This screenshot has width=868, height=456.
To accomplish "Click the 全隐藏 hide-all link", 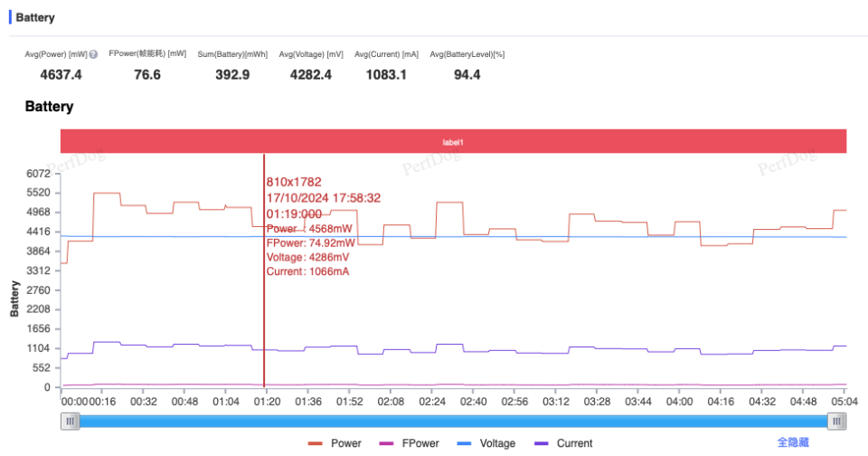I will coord(793,442).
